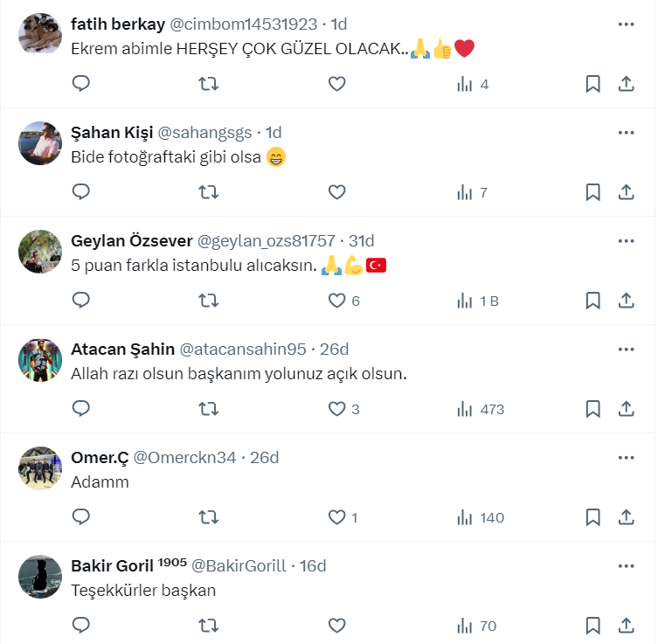Open Geylan Özsever's tweet timestamp 31d
The image size is (658, 644).
[x=361, y=241]
